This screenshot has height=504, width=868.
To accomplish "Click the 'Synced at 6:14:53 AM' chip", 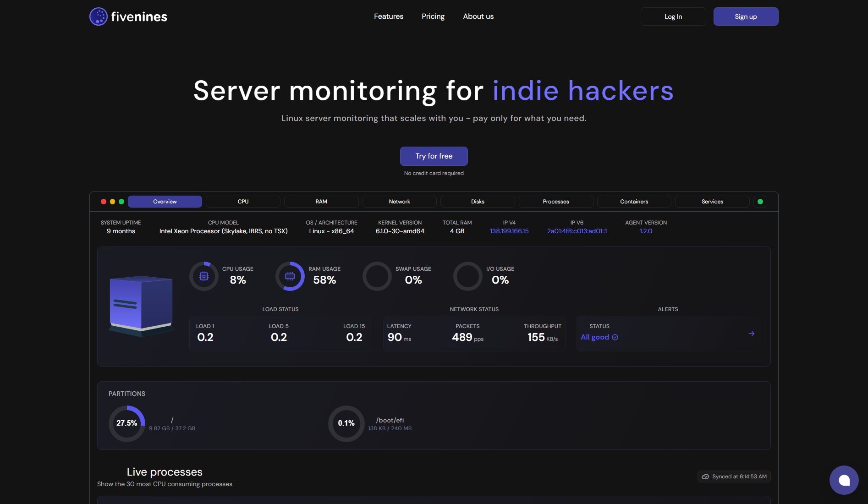I will point(733,477).
